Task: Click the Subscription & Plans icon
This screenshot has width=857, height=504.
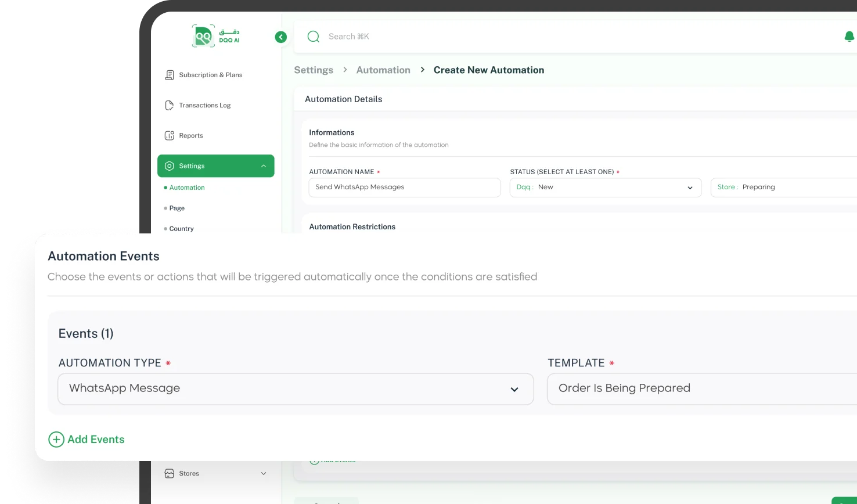Action: [x=170, y=75]
